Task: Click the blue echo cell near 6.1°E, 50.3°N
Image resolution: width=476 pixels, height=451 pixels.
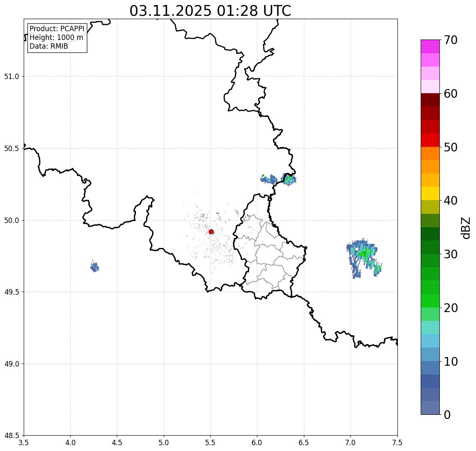Action: [269, 179]
